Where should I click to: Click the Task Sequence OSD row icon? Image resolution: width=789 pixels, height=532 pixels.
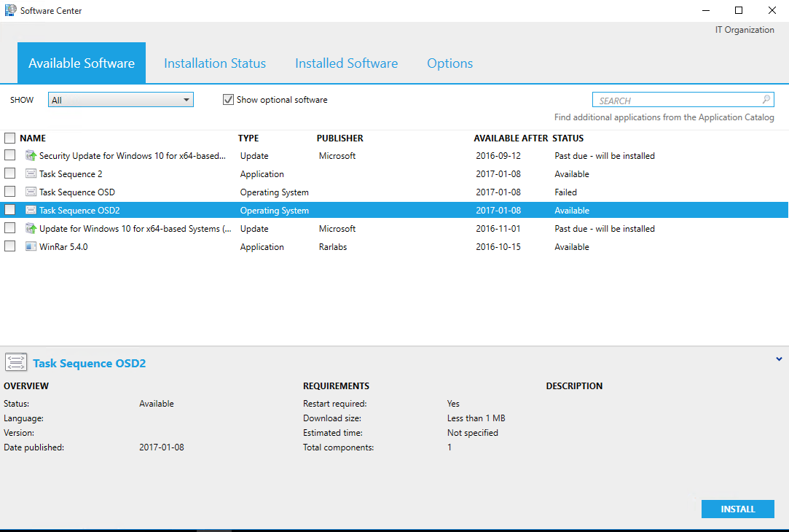pyautogui.click(x=29, y=192)
